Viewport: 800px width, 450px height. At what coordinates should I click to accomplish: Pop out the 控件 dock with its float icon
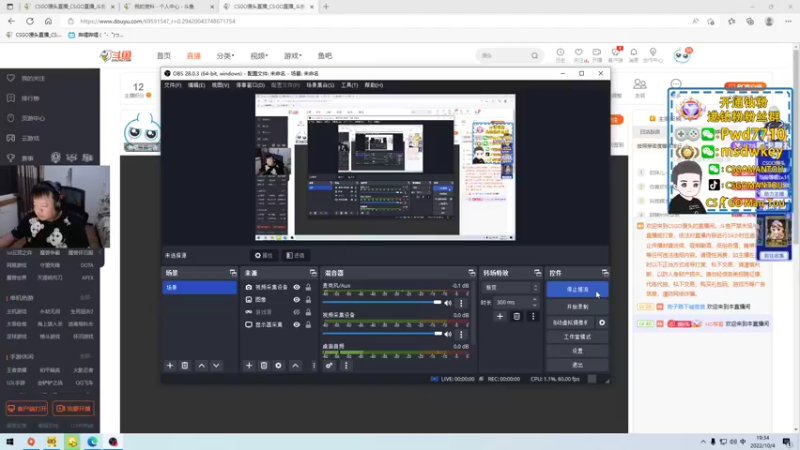tap(605, 273)
